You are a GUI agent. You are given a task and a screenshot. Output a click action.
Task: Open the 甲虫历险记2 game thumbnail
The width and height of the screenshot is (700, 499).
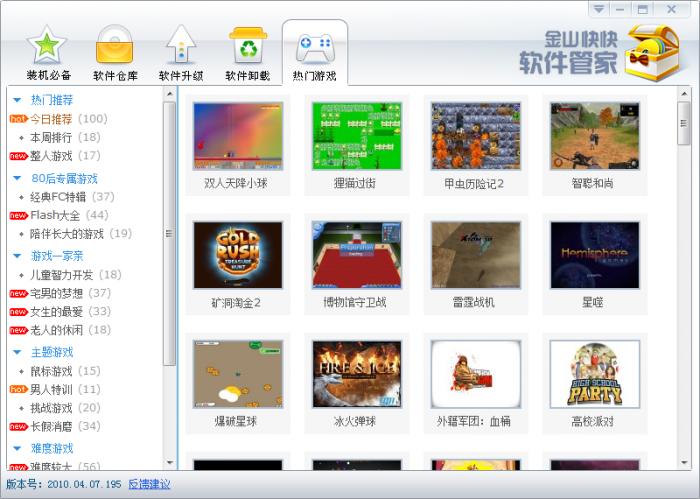pos(476,136)
